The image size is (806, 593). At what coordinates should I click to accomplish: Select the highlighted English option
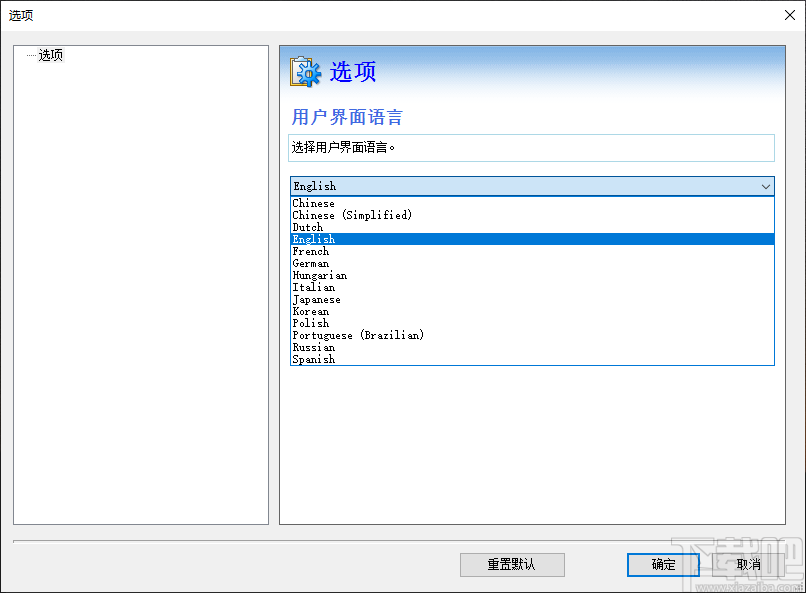[532, 239]
